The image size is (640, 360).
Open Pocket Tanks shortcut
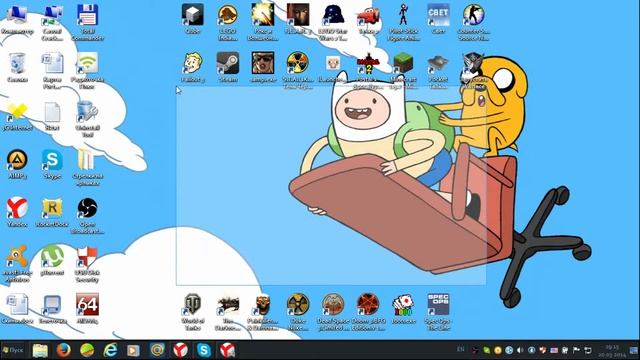tap(438, 70)
